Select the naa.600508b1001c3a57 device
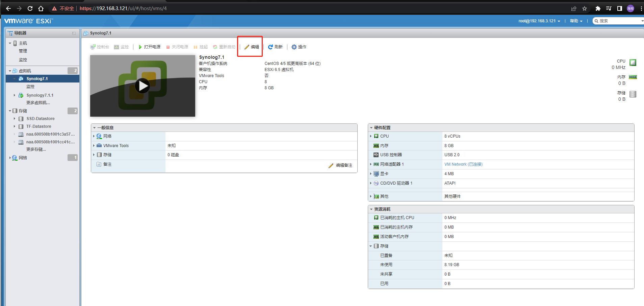Viewport: 644px width, 306px height. click(51, 134)
